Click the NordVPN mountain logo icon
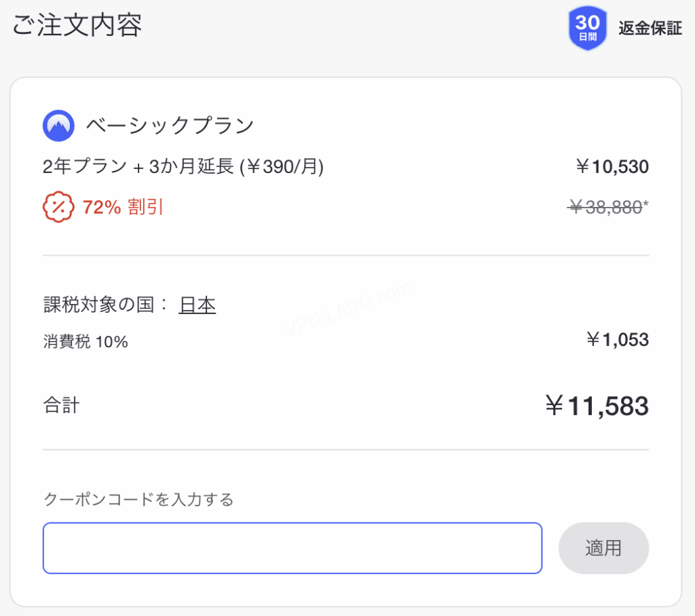This screenshot has width=695, height=616. pyautogui.click(x=58, y=126)
